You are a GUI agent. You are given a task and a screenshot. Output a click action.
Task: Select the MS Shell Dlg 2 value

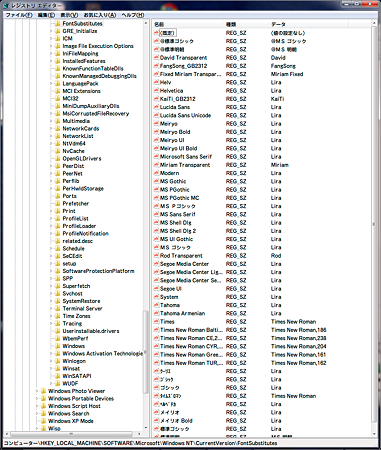pos(178,231)
